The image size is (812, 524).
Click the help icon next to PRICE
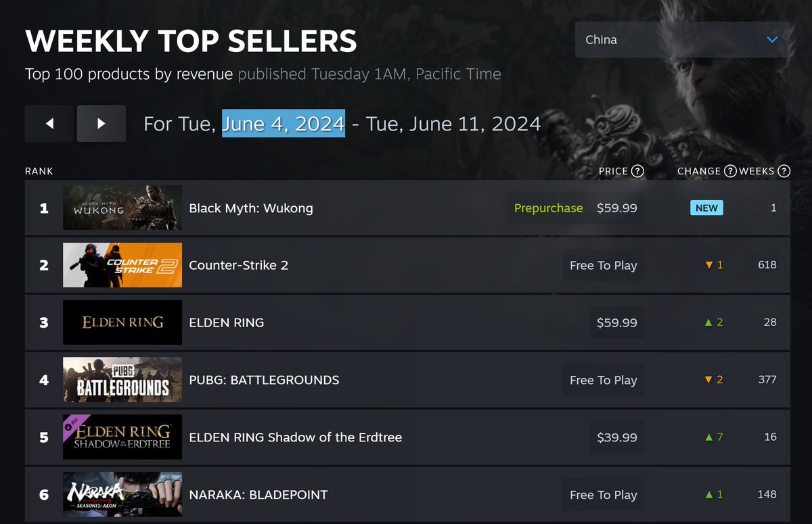tap(637, 171)
